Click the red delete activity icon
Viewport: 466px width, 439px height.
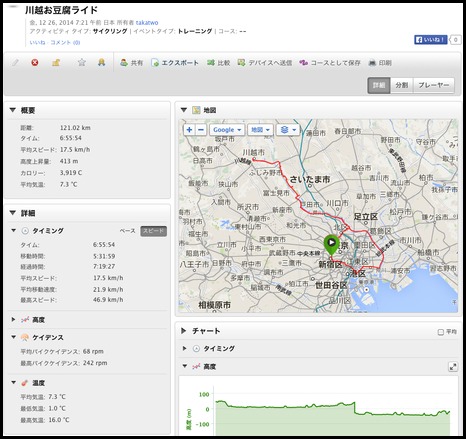35,63
